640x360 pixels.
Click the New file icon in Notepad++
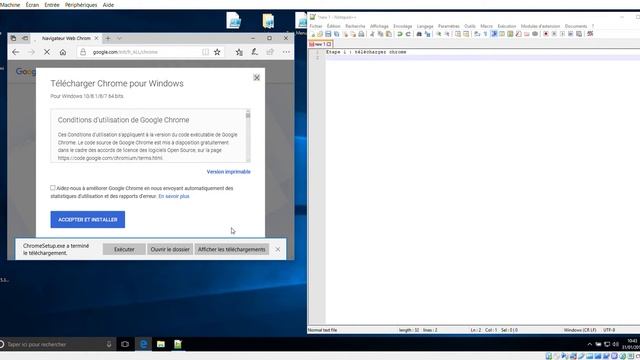click(312, 34)
